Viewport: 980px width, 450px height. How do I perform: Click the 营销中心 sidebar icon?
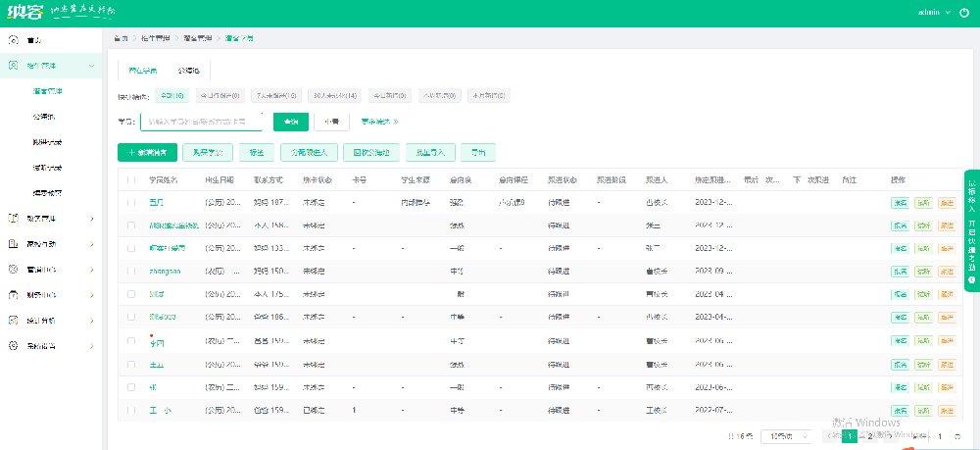click(x=13, y=270)
